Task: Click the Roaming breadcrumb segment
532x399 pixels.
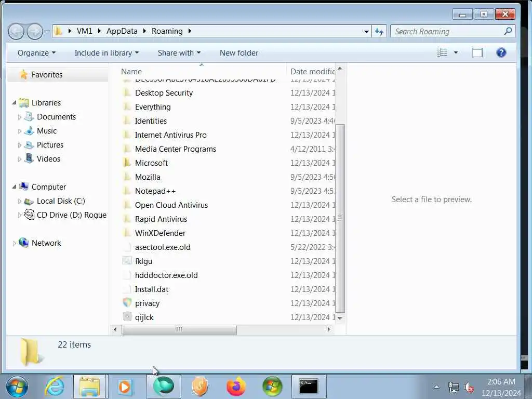Action: 167,31
